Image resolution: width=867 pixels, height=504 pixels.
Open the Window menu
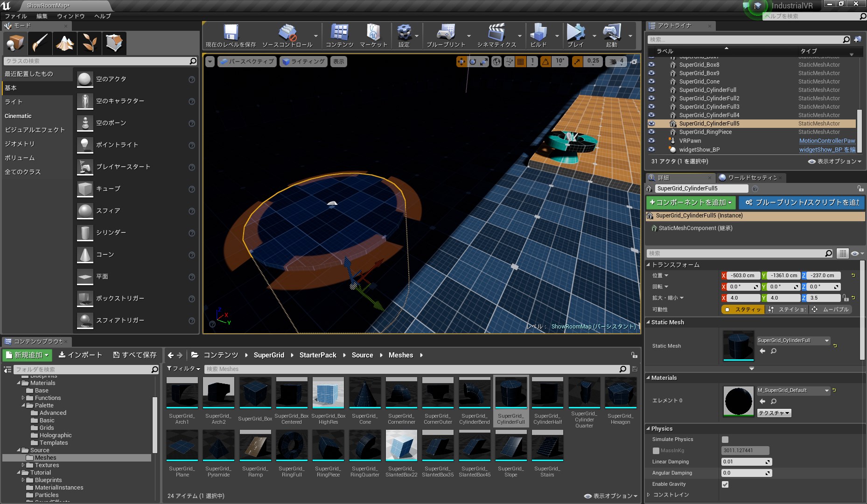(71, 16)
